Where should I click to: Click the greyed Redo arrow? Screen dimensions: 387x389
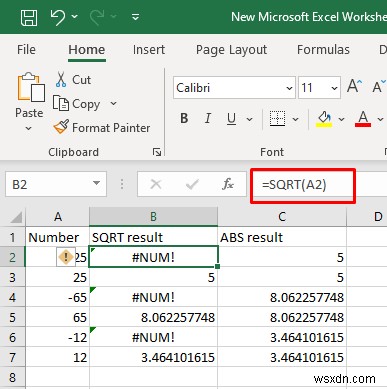coord(97,17)
